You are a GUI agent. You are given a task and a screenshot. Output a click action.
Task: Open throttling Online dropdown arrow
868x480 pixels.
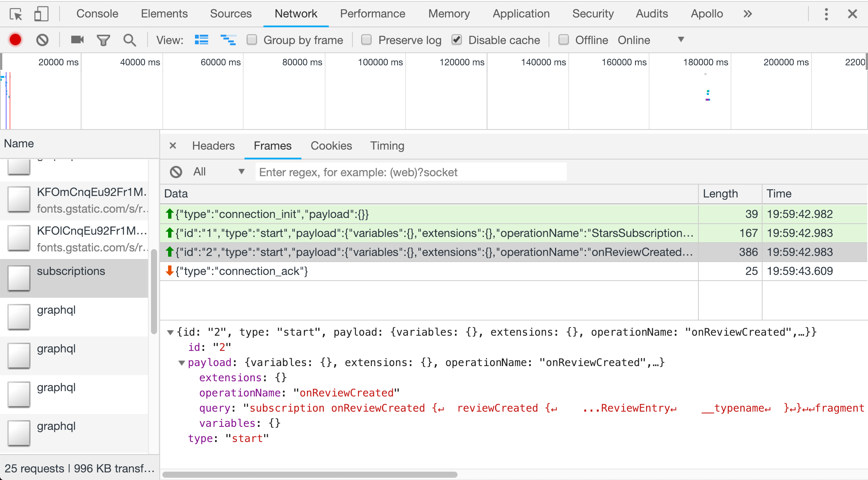(x=681, y=39)
